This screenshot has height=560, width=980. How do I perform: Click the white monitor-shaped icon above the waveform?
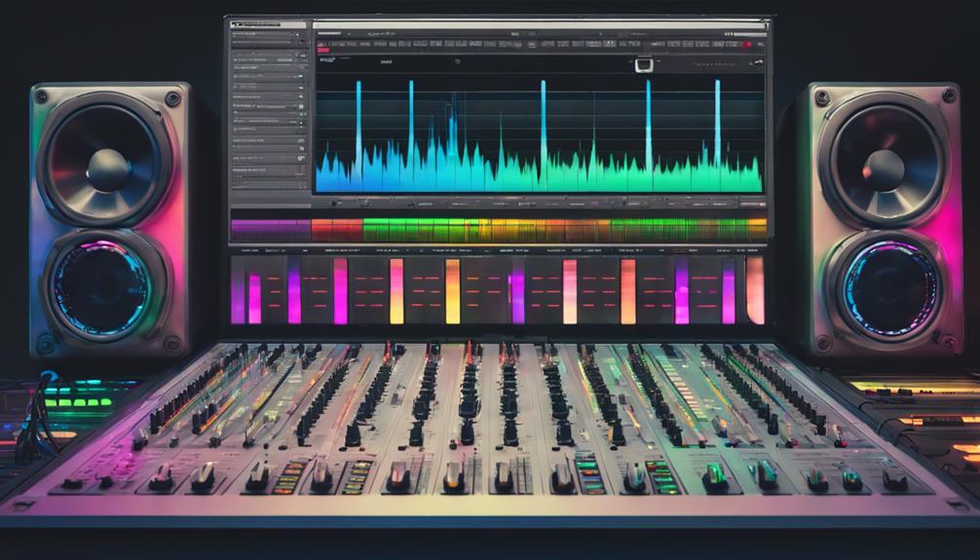(644, 64)
